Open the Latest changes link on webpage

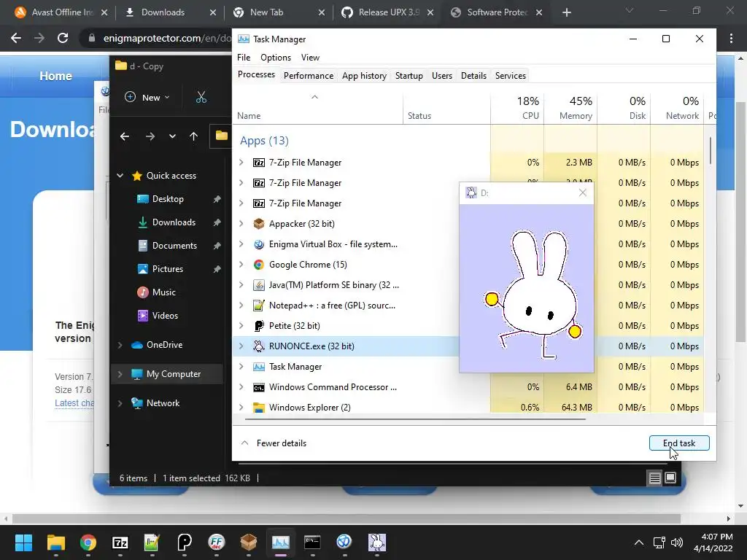click(74, 403)
